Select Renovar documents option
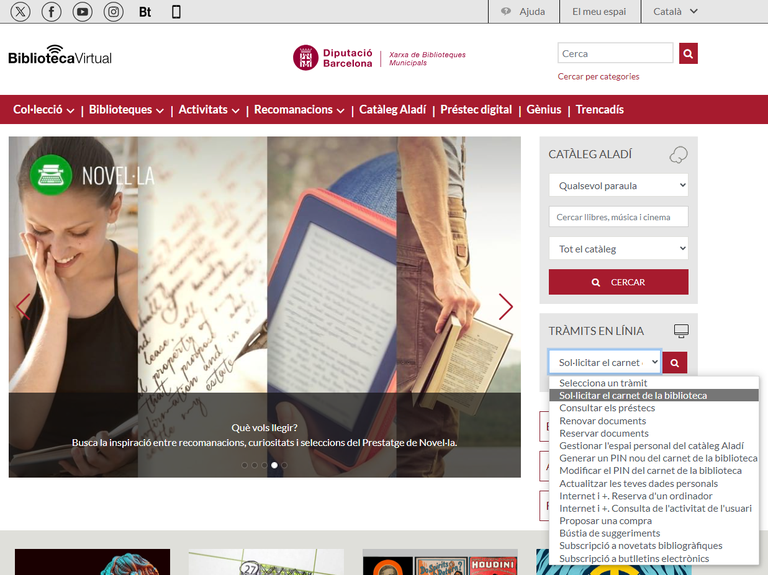Screen dimensions: 768x575 (654, 421)
